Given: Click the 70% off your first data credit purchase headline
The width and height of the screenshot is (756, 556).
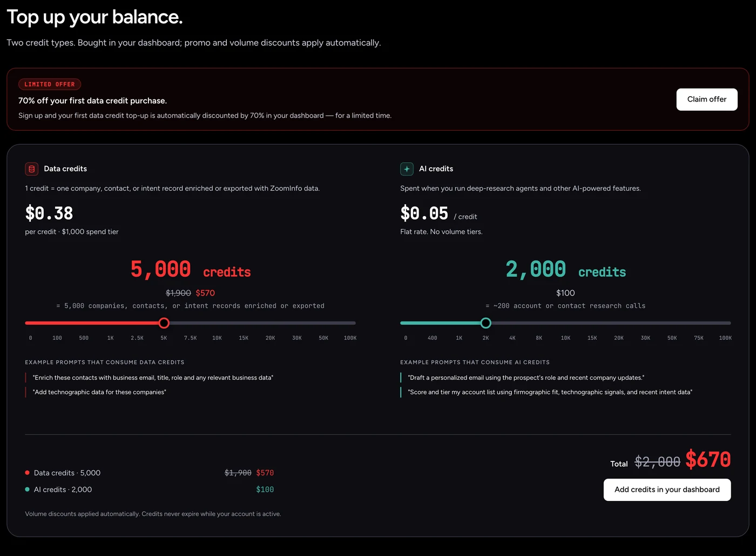Looking at the screenshot, I should pos(92,101).
